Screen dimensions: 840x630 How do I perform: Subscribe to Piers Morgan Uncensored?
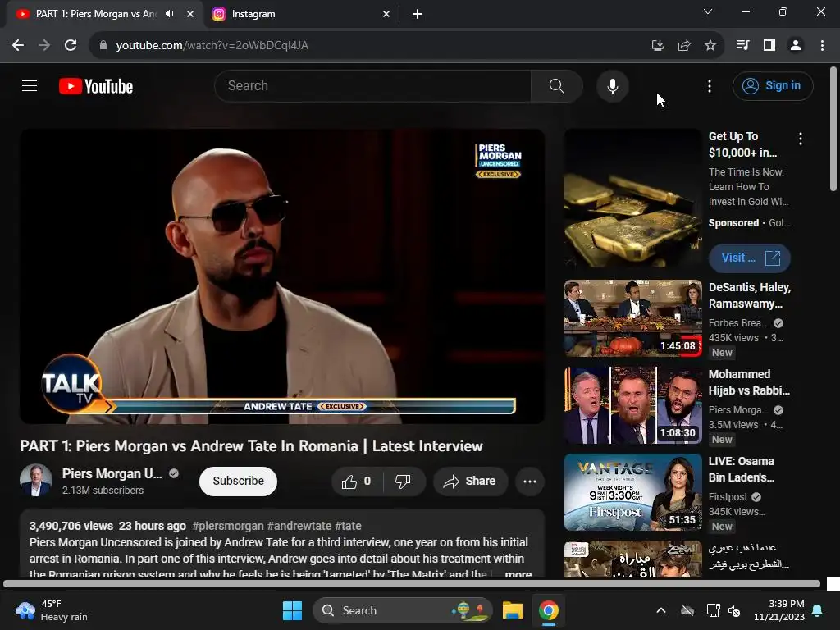pos(239,481)
